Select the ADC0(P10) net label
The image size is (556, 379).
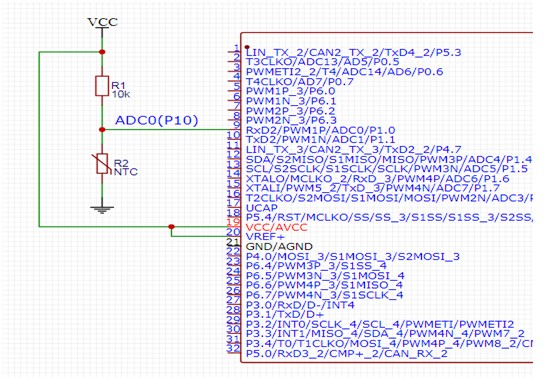157,120
